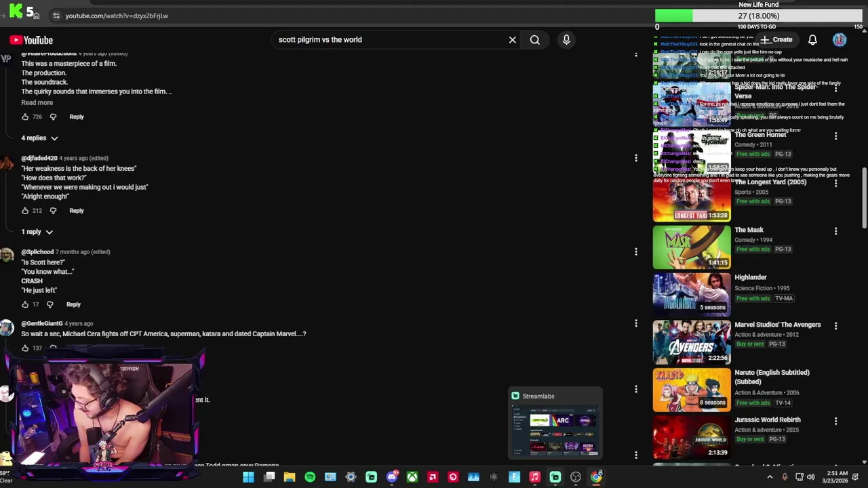The image size is (868, 488).
Task: Open options menu for The Mask
Action: 835,231
